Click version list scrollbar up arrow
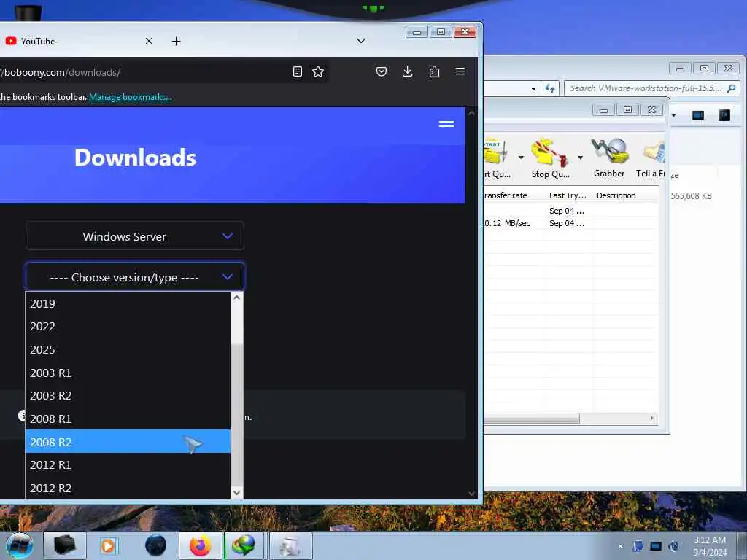Image resolution: width=747 pixels, height=560 pixels. (x=237, y=297)
